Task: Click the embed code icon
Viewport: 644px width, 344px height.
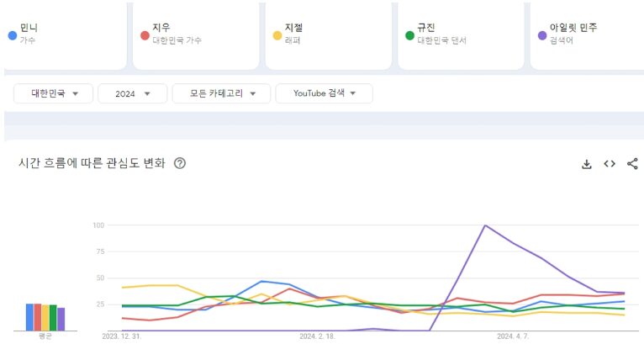Action: click(x=610, y=163)
